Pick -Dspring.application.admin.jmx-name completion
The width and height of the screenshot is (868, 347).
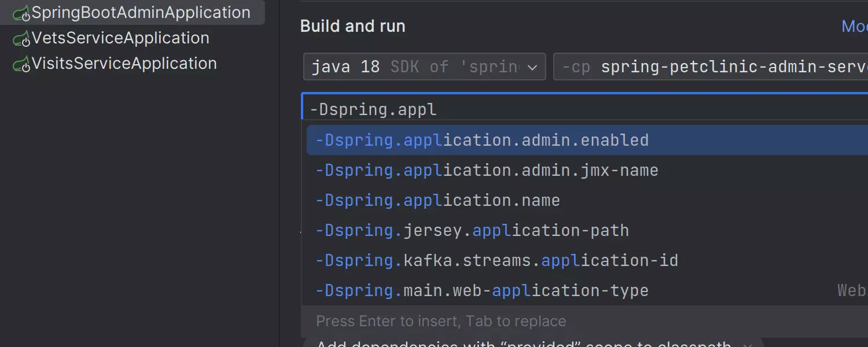tap(486, 171)
